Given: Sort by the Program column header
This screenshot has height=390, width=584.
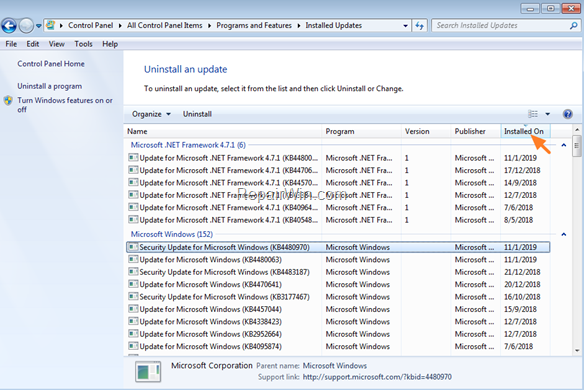Looking at the screenshot, I should [362, 131].
